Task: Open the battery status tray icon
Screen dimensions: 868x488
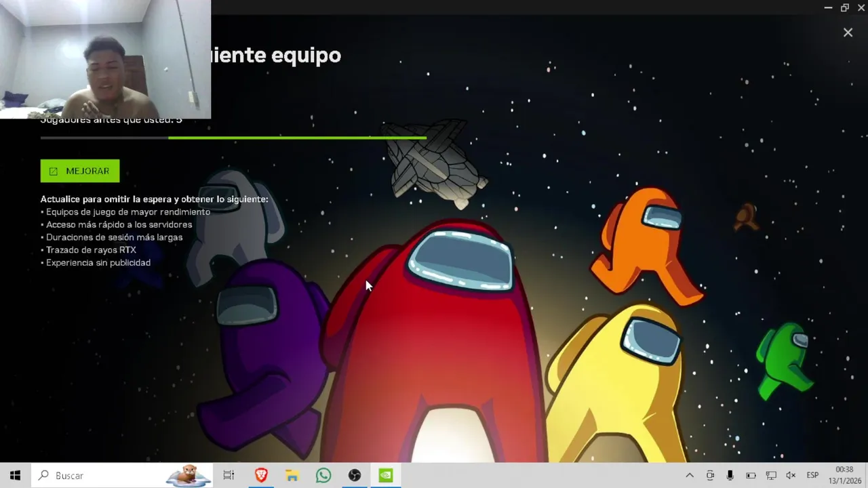Action: pos(751,475)
